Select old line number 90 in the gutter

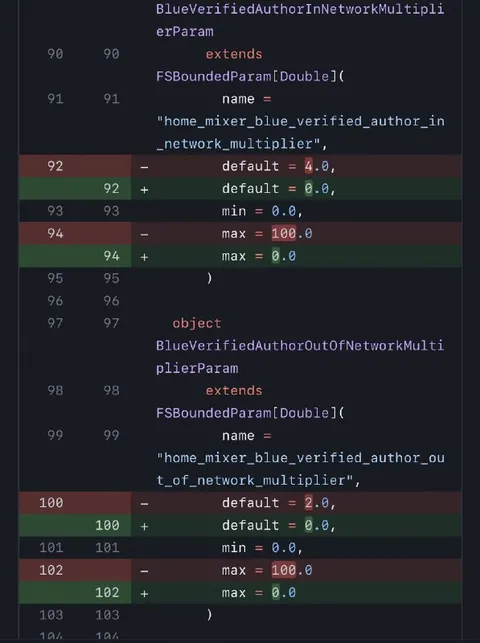click(55, 54)
